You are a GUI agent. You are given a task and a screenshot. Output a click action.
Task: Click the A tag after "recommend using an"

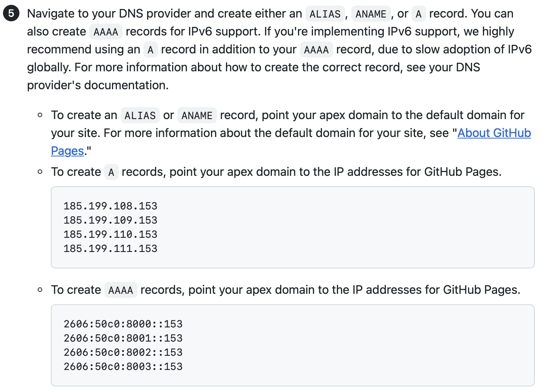[151, 50]
